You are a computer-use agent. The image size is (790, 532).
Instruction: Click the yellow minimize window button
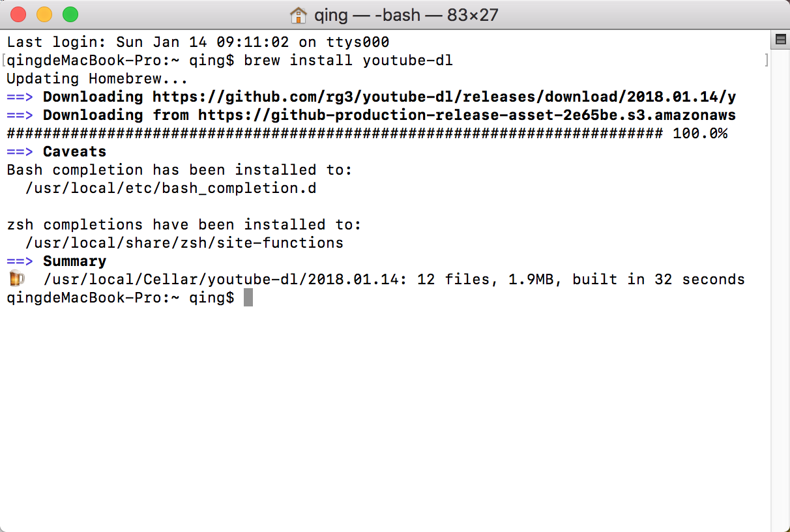tap(44, 14)
